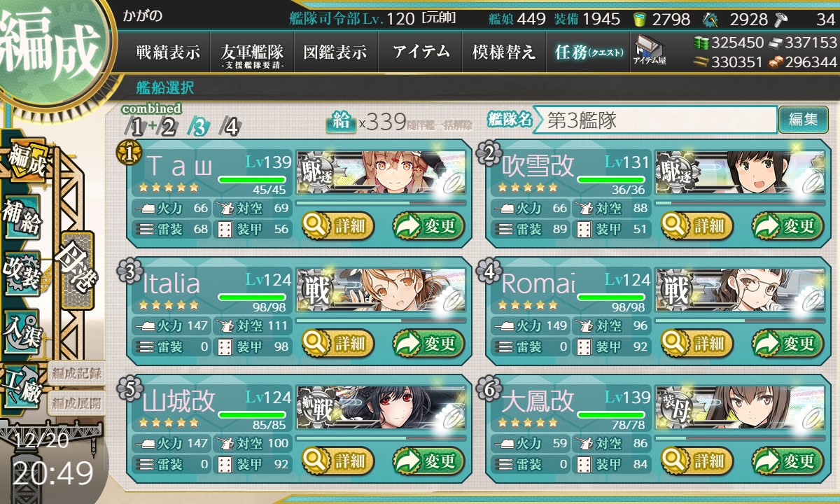
Task: Click 編集 edit fleet name button
Action: click(x=803, y=120)
